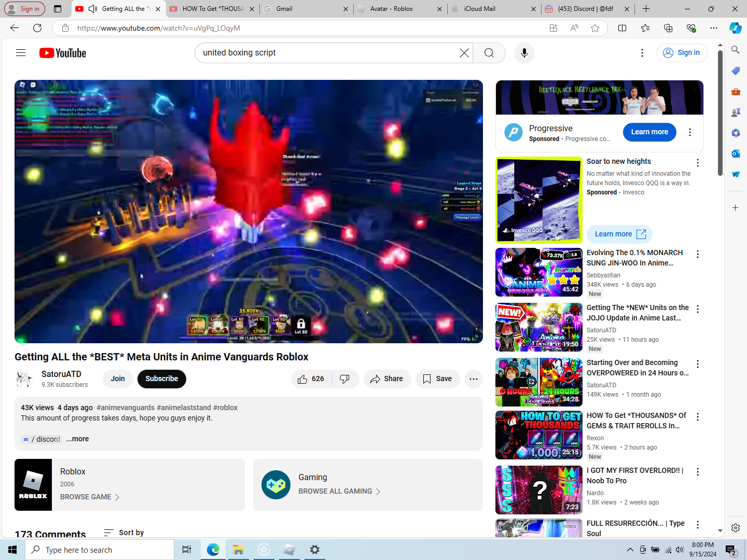747x560 pixels.
Task: Play JOJO Update video thumbnail
Action: point(539,327)
